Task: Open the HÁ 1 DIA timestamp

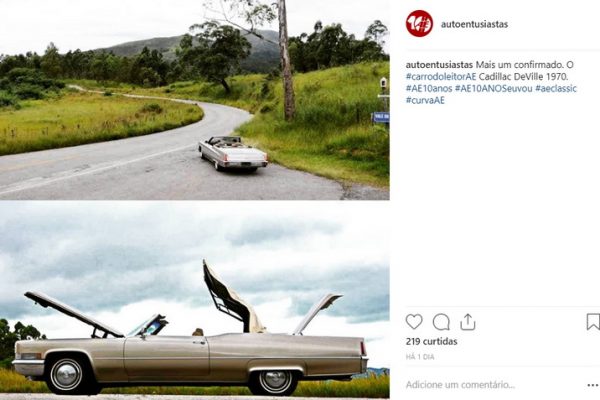Action: coord(420,357)
